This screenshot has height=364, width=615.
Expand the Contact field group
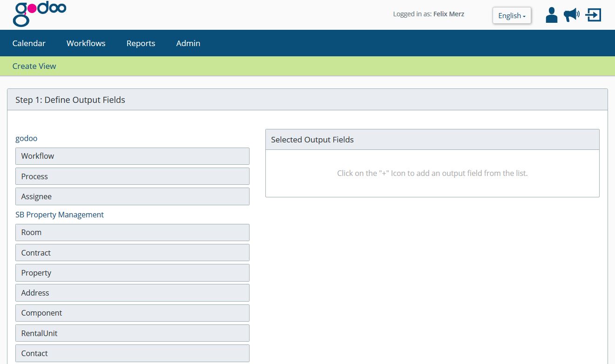(x=132, y=353)
